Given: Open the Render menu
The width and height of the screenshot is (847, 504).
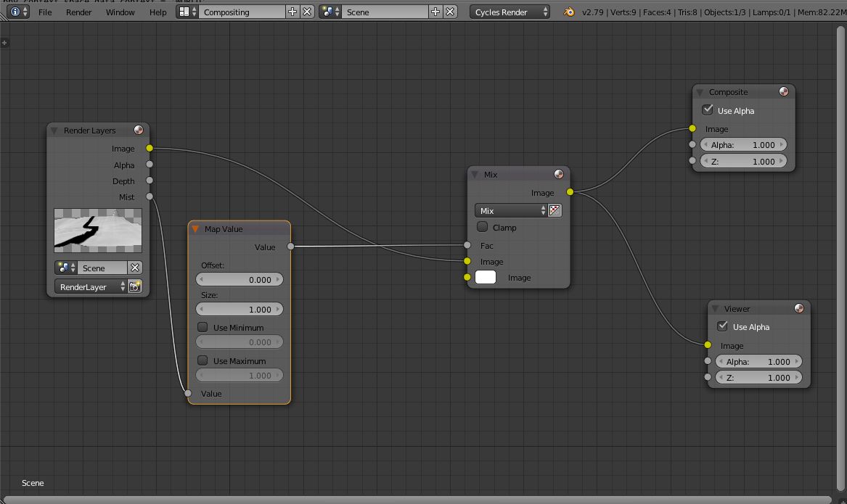Looking at the screenshot, I should click(x=79, y=12).
